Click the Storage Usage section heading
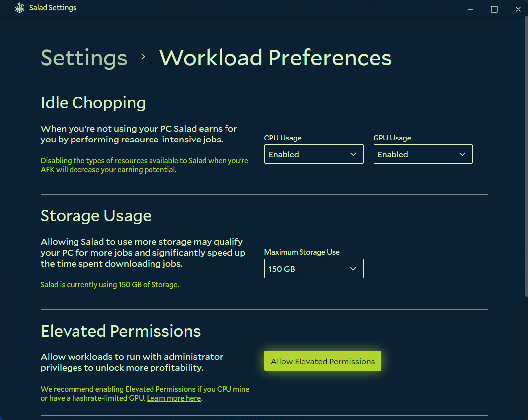Screen dimensions: 528x420 click(x=96, y=216)
